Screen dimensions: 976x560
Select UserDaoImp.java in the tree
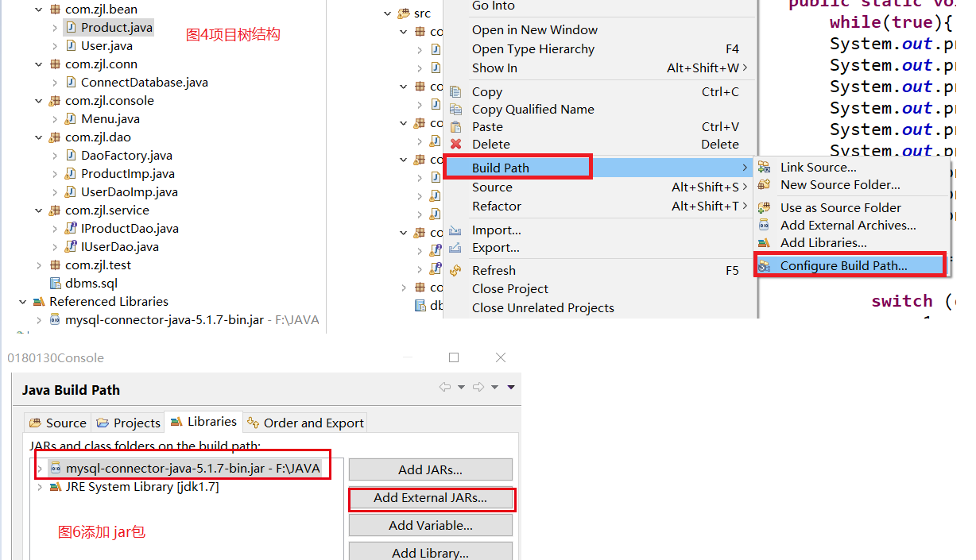pos(129,192)
